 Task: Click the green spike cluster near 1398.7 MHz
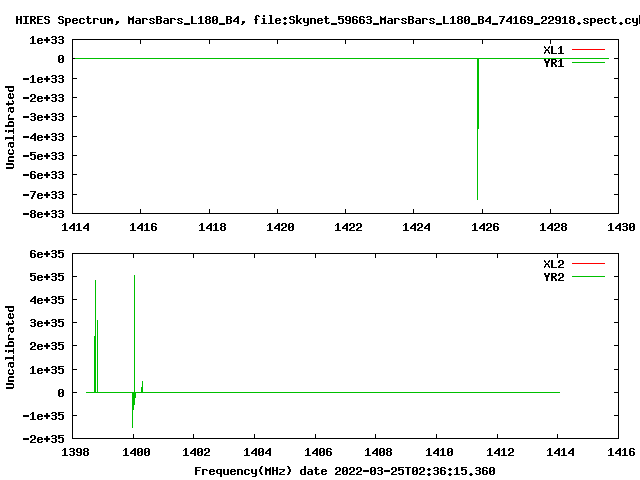96,336
